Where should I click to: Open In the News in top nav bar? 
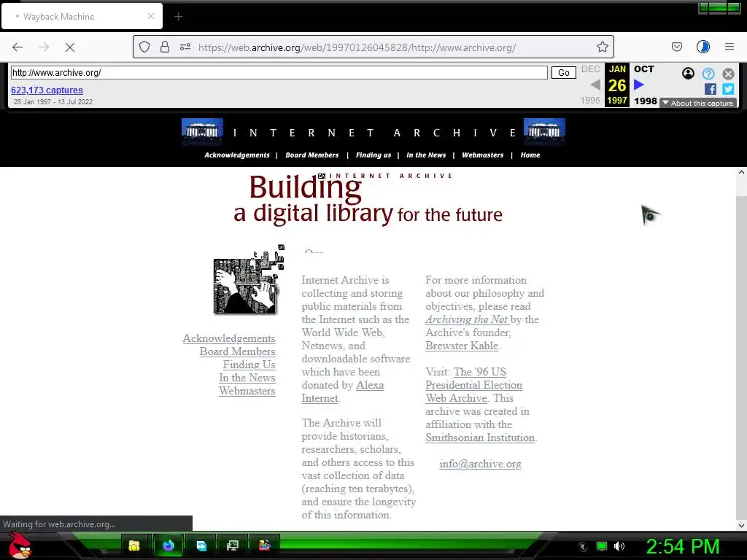point(426,155)
